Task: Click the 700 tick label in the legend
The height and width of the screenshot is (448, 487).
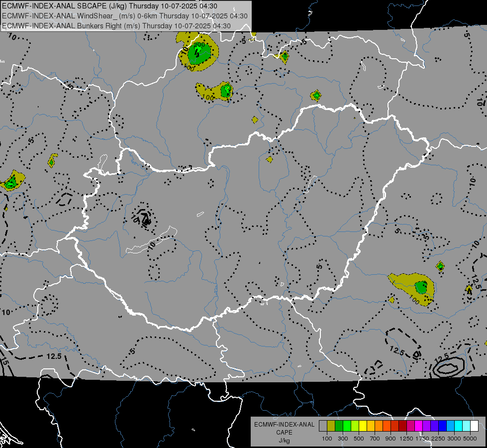Action: (x=375, y=439)
